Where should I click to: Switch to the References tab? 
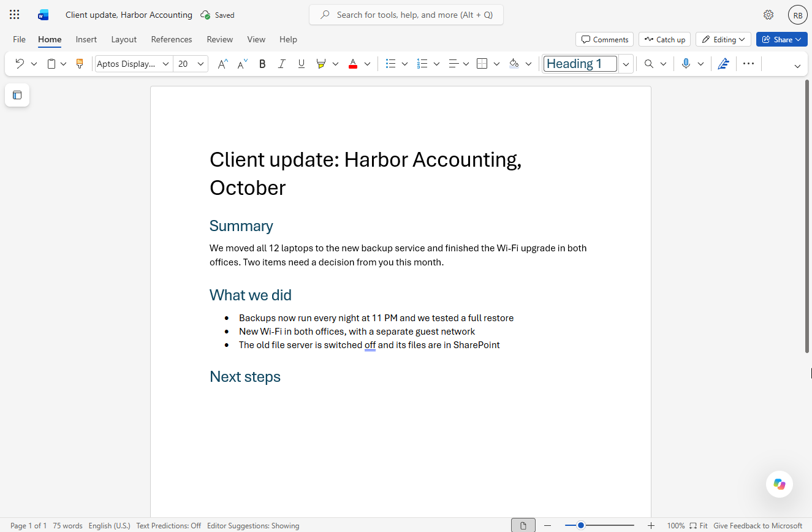(172, 39)
